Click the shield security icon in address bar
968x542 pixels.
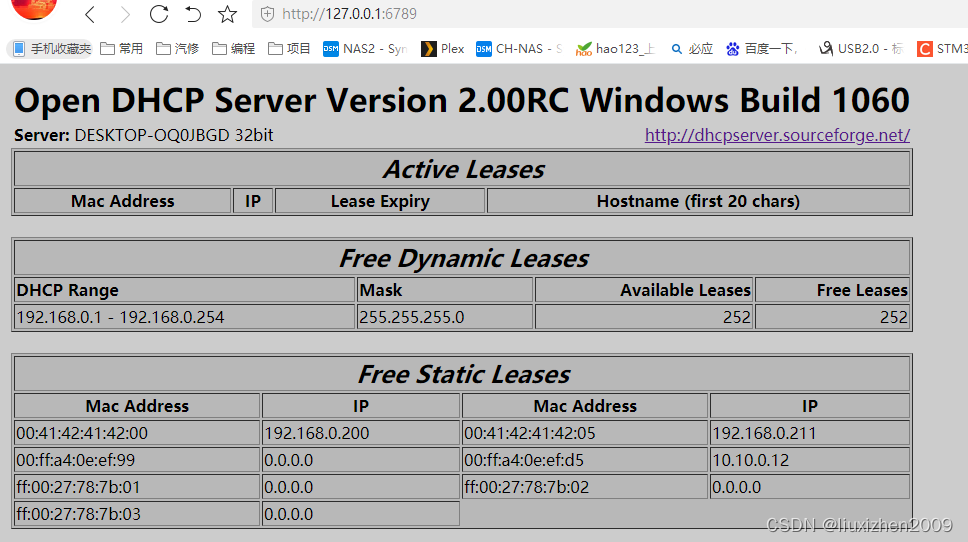(267, 14)
